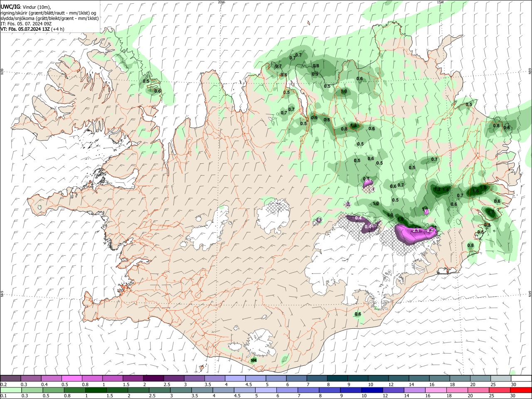Select the 'slydda/snjókoma' description line
Image resolution: width=532 pixels, height=399 pixels.
coord(49,18)
